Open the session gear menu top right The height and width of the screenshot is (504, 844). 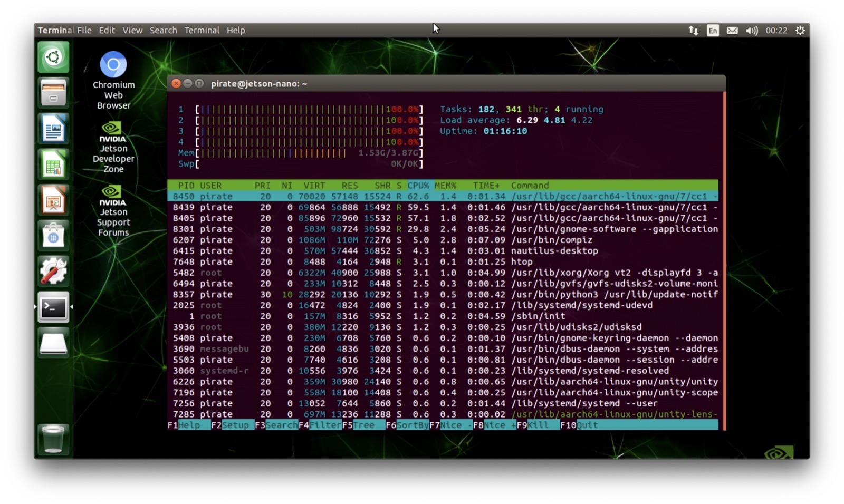tap(800, 30)
